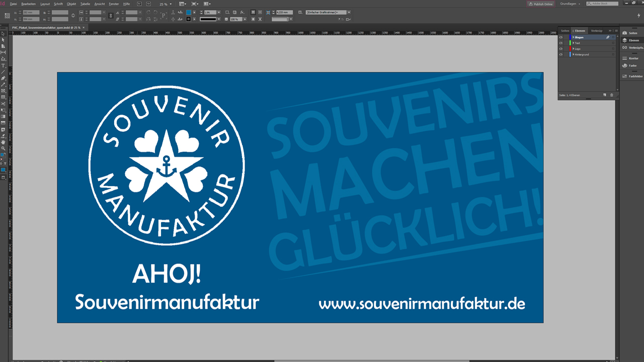The image size is (644, 362).
Task: Click the new layer icon in Ebenen panel
Action: point(604,95)
